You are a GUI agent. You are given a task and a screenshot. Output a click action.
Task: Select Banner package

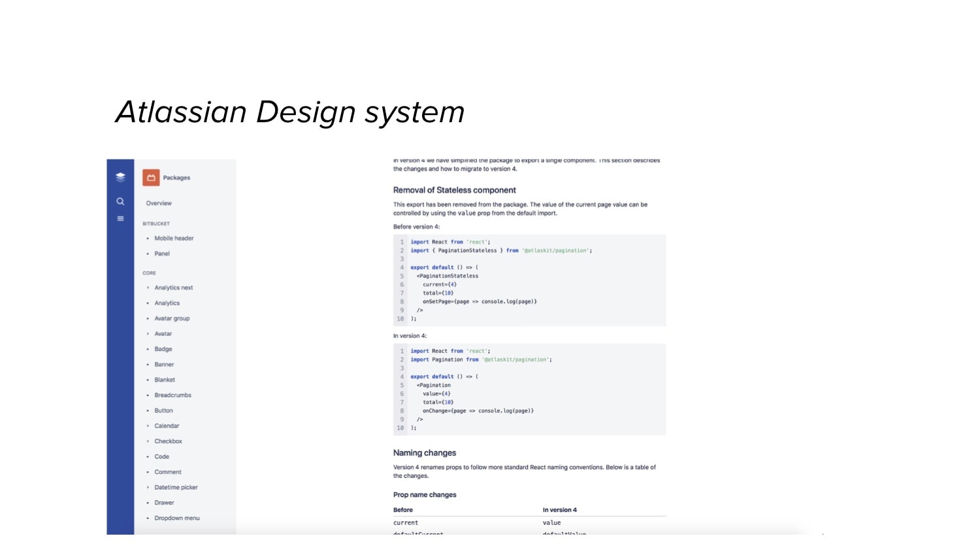164,365
